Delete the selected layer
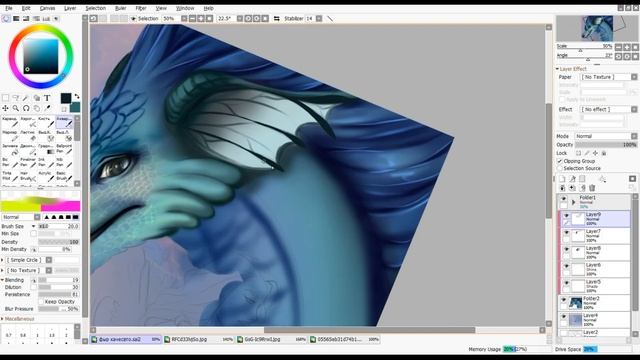The width and height of the screenshot is (640, 360). pyautogui.click(x=592, y=188)
